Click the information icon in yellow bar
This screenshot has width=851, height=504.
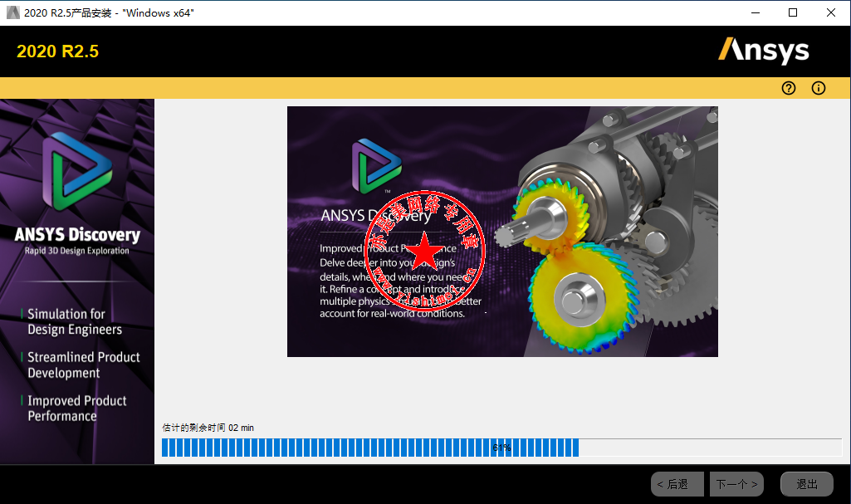click(819, 88)
